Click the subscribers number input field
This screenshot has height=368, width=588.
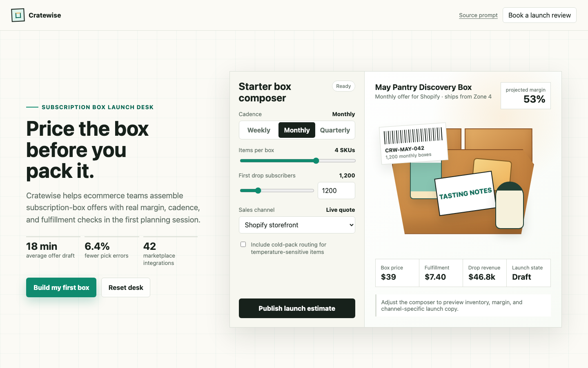(336, 191)
